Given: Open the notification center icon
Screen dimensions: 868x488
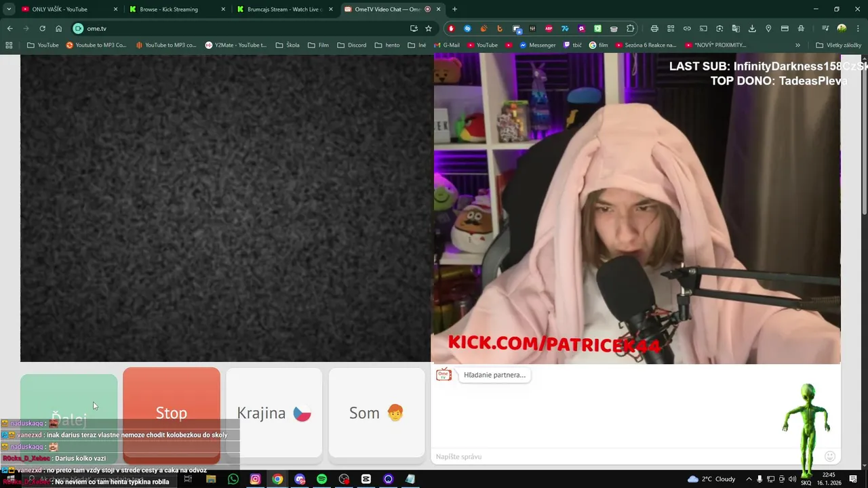Looking at the screenshot, I should [x=853, y=479].
